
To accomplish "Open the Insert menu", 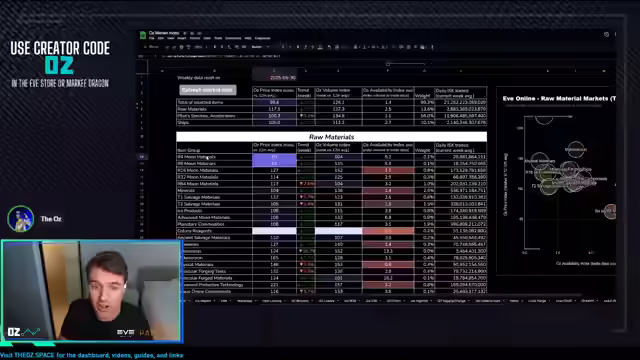I will click(x=182, y=38).
